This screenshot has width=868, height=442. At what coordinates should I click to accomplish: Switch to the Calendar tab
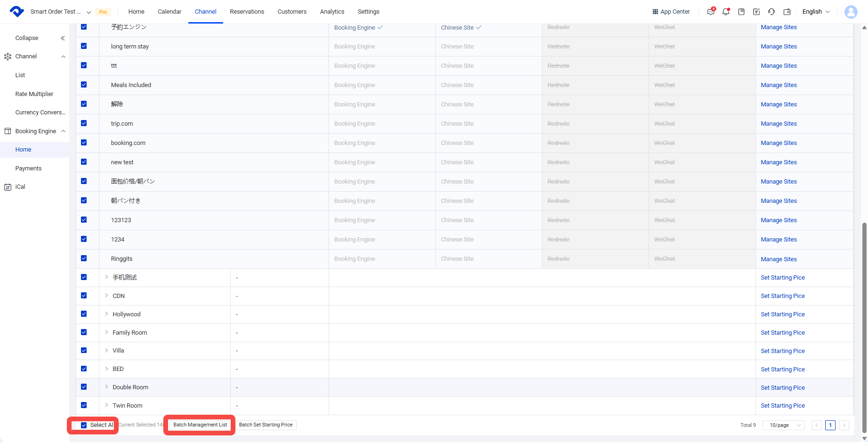pyautogui.click(x=169, y=12)
